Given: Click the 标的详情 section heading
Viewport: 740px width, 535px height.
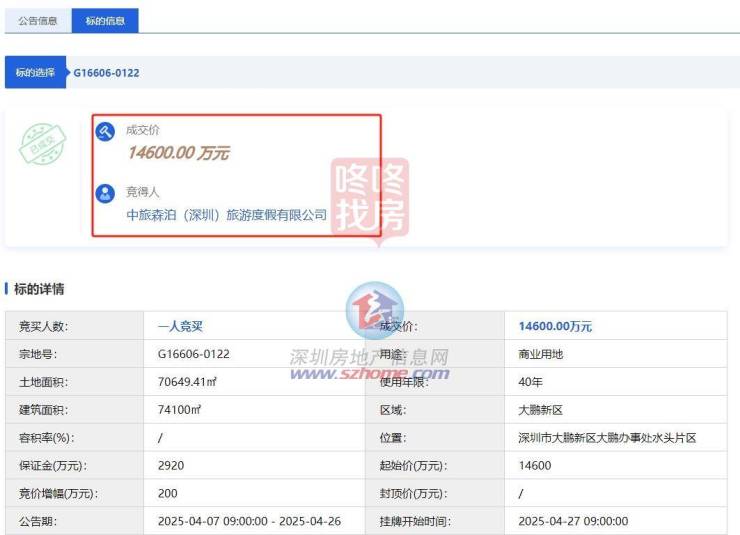Looking at the screenshot, I should point(39,289).
